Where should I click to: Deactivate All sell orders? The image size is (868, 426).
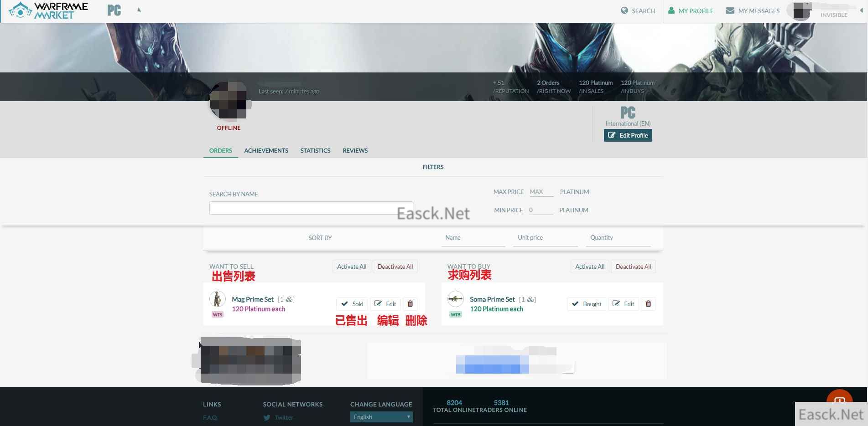tap(395, 267)
